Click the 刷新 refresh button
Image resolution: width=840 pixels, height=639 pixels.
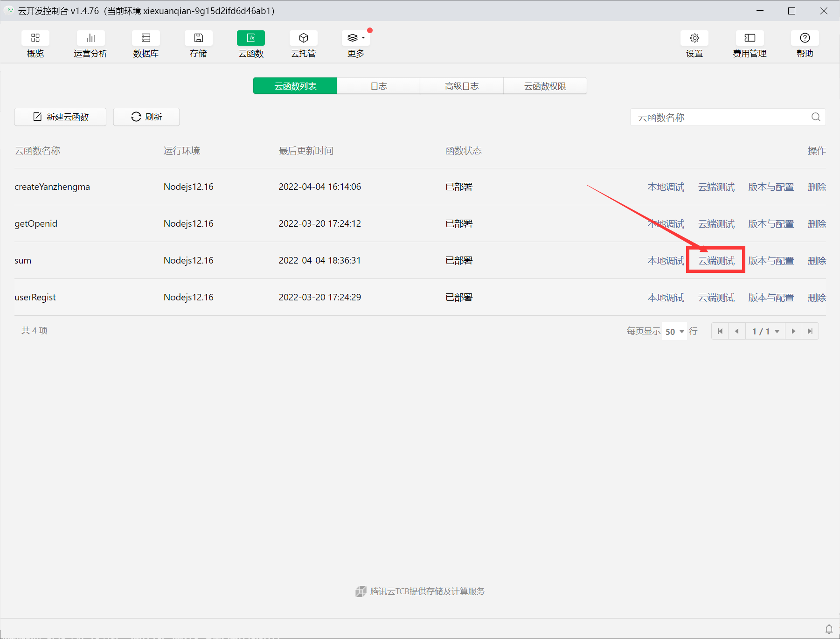tap(146, 117)
